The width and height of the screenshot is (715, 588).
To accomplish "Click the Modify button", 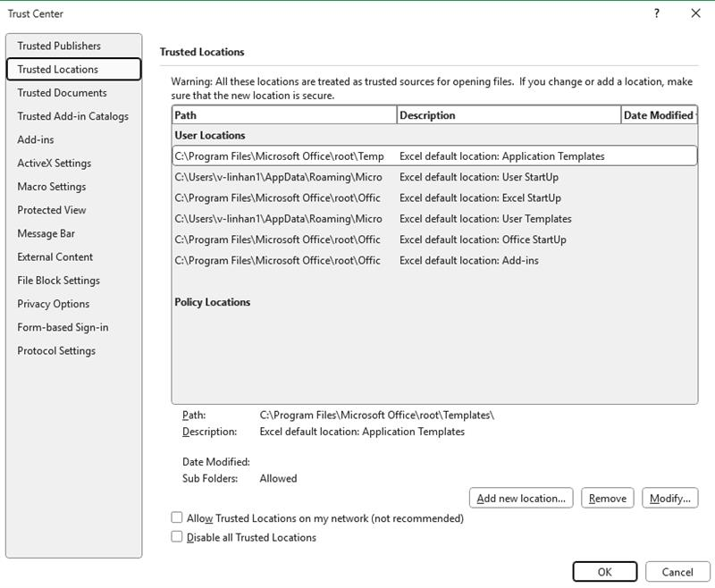I will [669, 499].
